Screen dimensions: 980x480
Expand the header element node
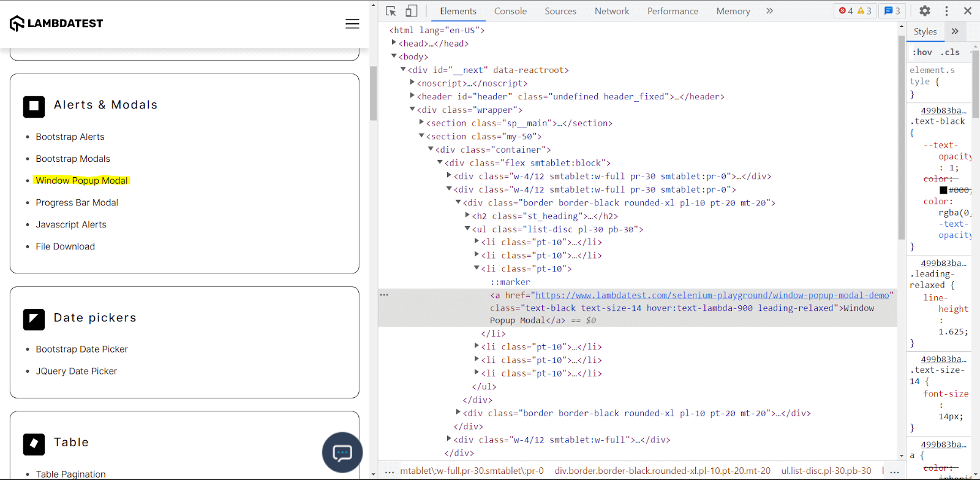pyautogui.click(x=413, y=96)
